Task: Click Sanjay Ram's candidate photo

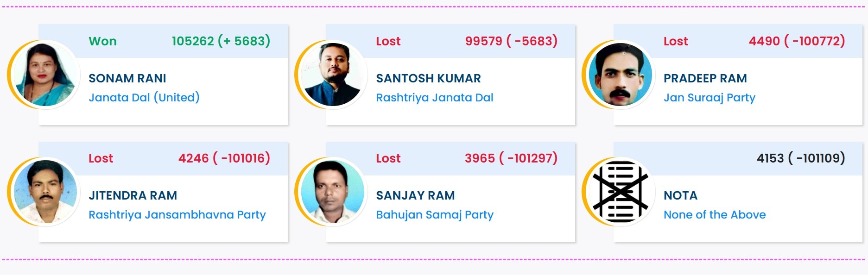Action: point(332,192)
